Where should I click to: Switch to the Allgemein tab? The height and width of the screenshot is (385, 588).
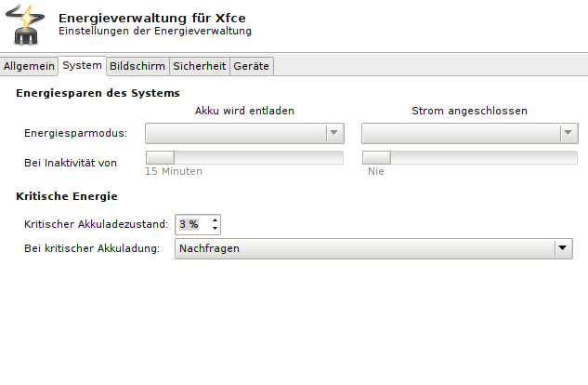pyautogui.click(x=29, y=66)
